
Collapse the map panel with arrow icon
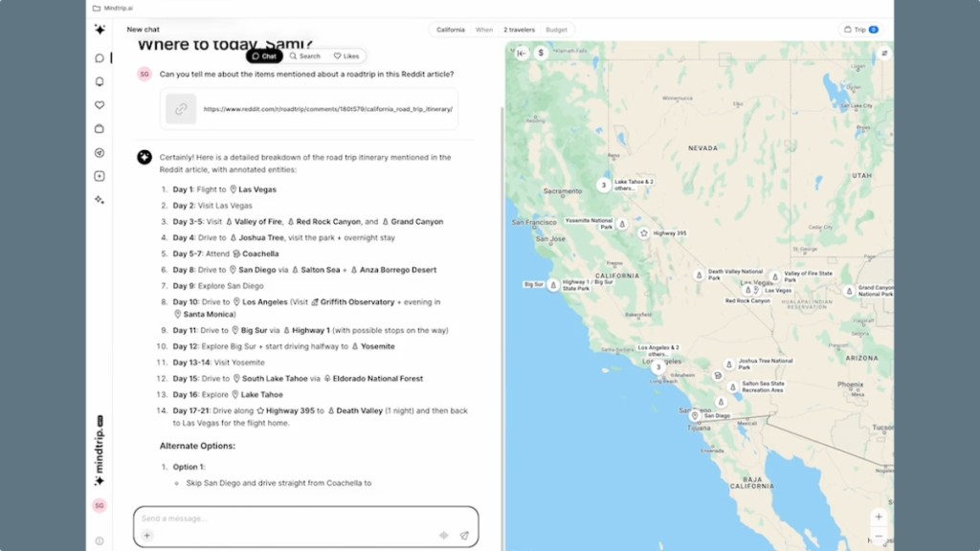522,54
